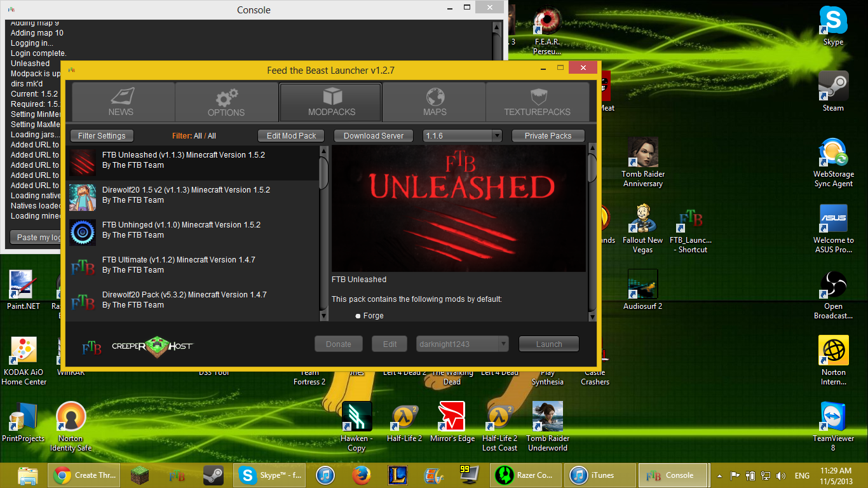This screenshot has width=868, height=488.
Task: Click the Welcome to ASUS Pro icon
Action: 833,228
